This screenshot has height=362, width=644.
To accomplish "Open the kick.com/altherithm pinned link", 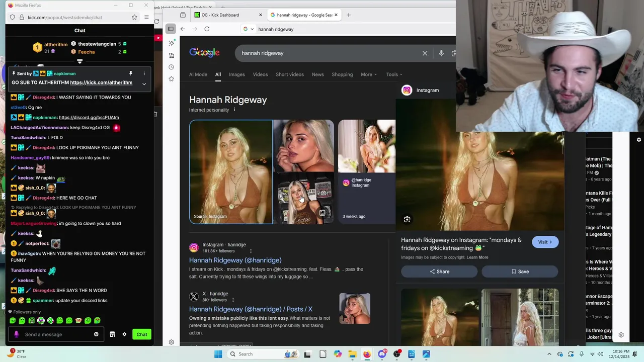I will pyautogui.click(x=101, y=82).
